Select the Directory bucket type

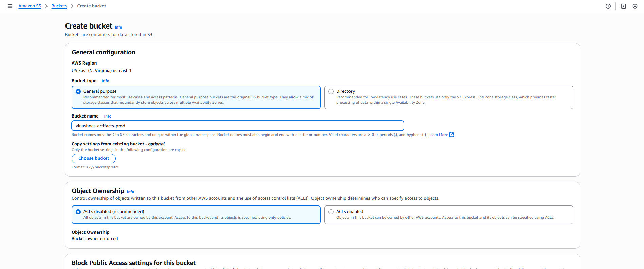click(331, 91)
